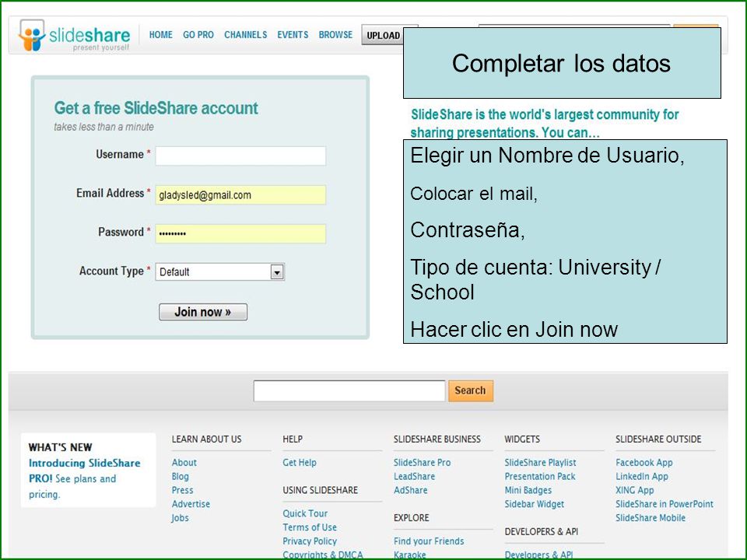Click the EXPLORE heading
This screenshot has width=747, height=560.
[411, 518]
